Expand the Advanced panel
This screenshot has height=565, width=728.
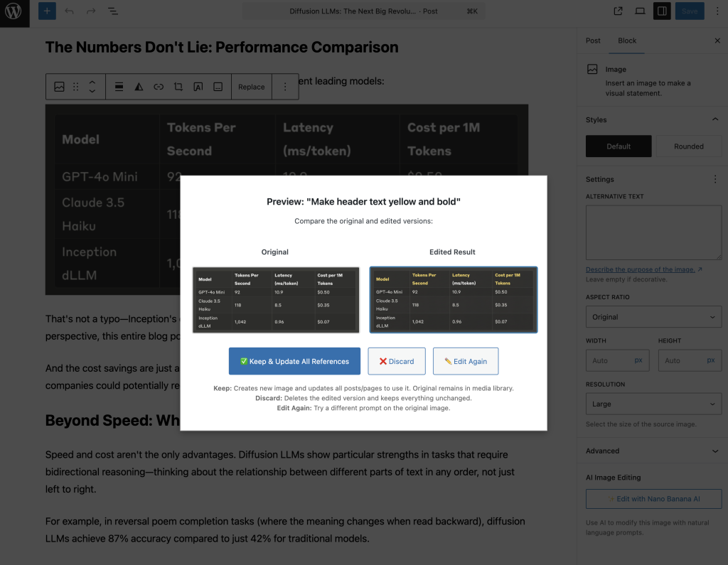point(653,451)
